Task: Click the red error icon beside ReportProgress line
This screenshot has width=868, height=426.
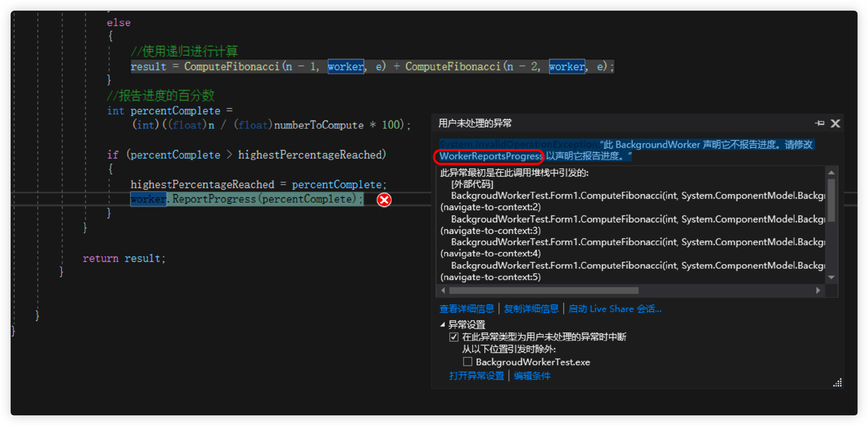Action: (384, 200)
